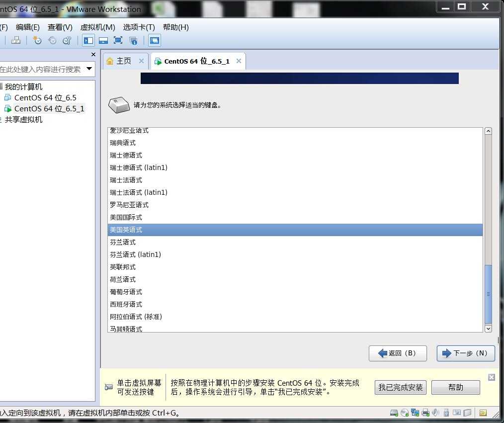The width and height of the screenshot is (504, 423).
Task: Click the printer status icon
Action: [425, 413]
